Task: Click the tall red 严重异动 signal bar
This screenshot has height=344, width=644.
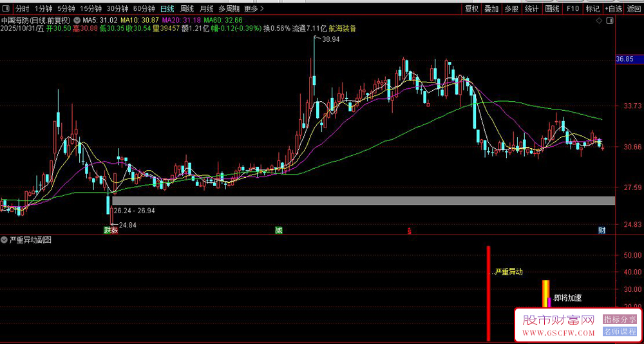Action: click(x=488, y=294)
